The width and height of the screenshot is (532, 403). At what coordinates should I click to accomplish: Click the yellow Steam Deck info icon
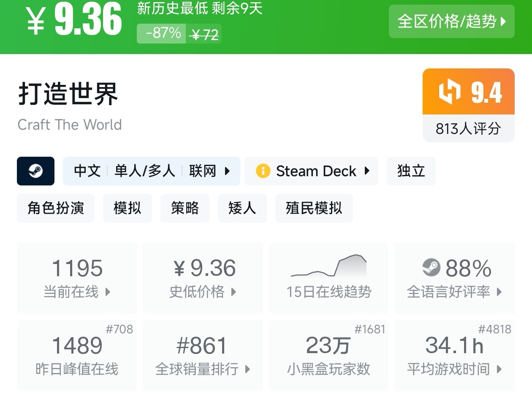point(263,171)
